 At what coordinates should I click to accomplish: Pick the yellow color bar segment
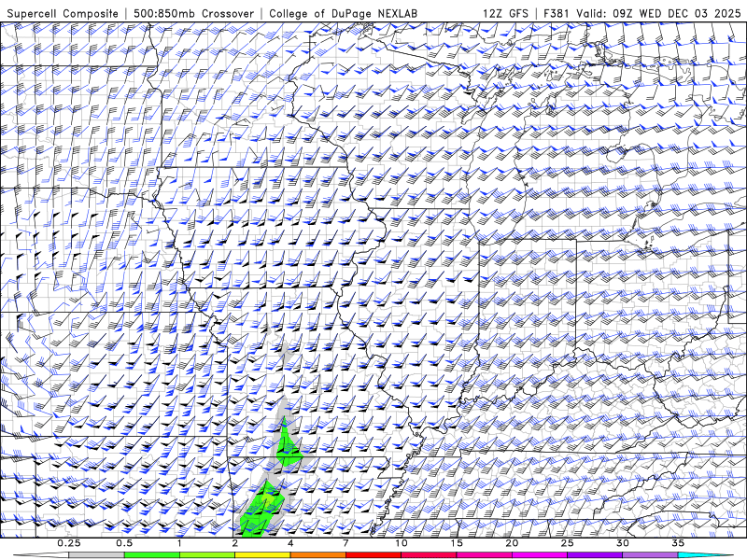(x=262, y=555)
